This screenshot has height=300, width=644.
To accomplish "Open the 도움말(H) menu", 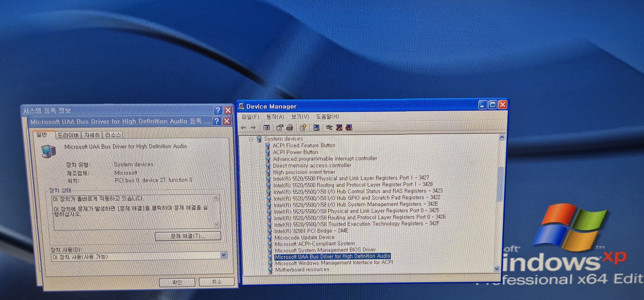I will 328,117.
